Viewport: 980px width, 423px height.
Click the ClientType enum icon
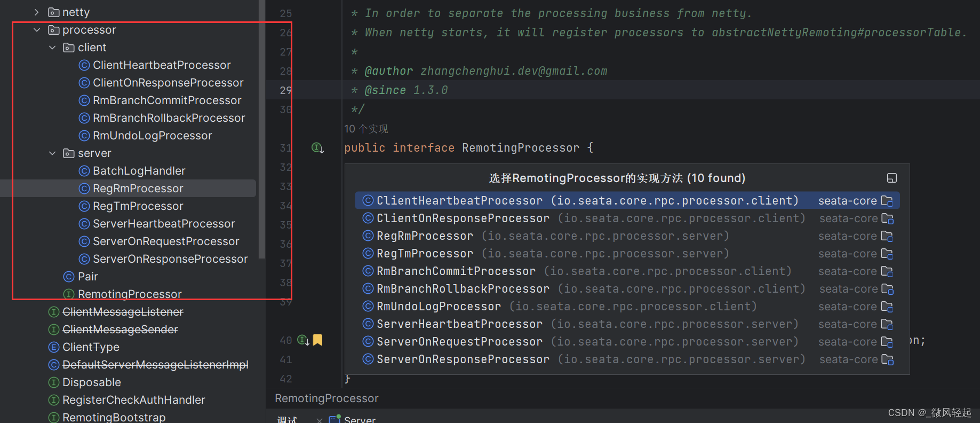[53, 347]
